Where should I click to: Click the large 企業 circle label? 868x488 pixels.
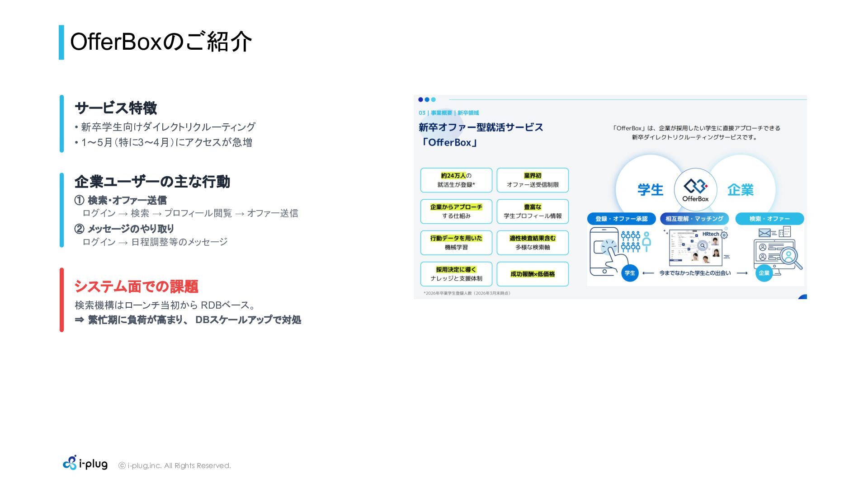[741, 190]
